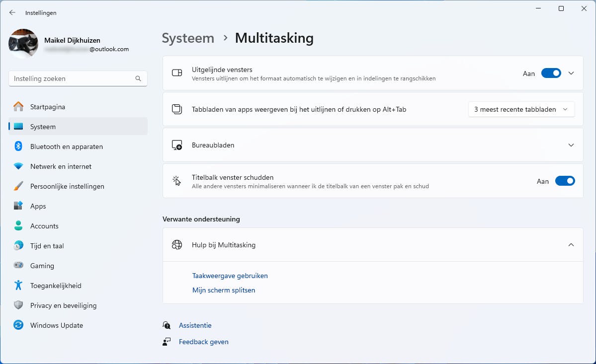The width and height of the screenshot is (596, 364).
Task: Click the Bluetooth en apparaten icon
Action: tap(18, 146)
